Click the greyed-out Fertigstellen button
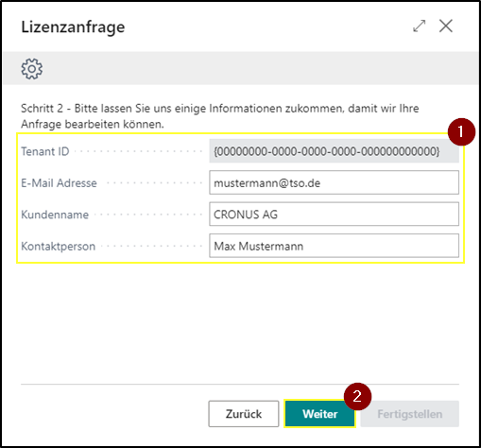This screenshot has height=448, width=481. tap(410, 414)
